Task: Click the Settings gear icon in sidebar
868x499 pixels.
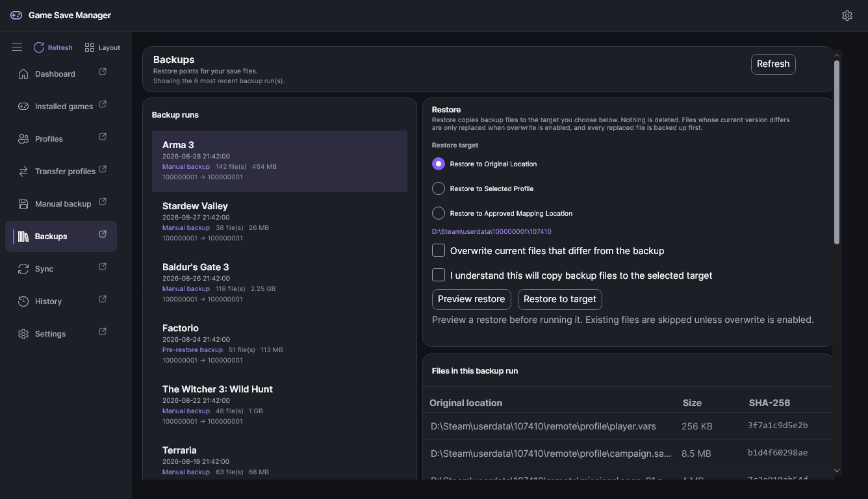Action: tap(23, 333)
